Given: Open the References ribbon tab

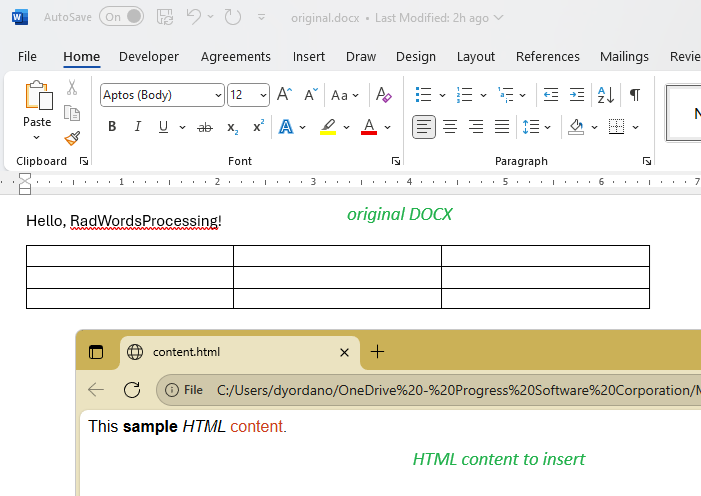Looking at the screenshot, I should click(x=547, y=57).
